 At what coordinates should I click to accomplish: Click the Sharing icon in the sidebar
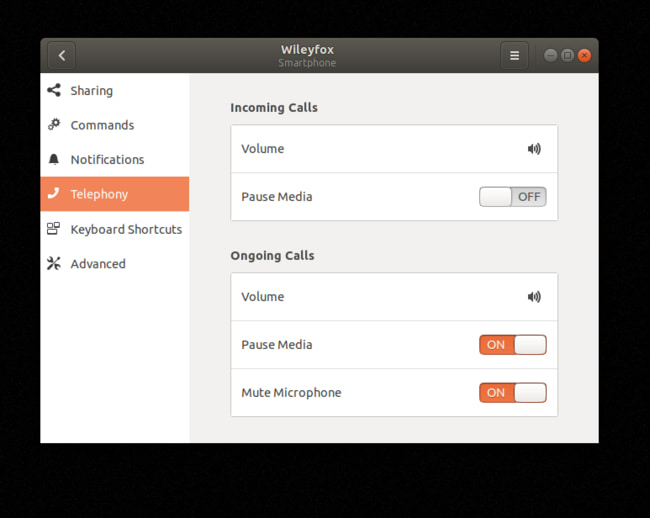(x=54, y=90)
